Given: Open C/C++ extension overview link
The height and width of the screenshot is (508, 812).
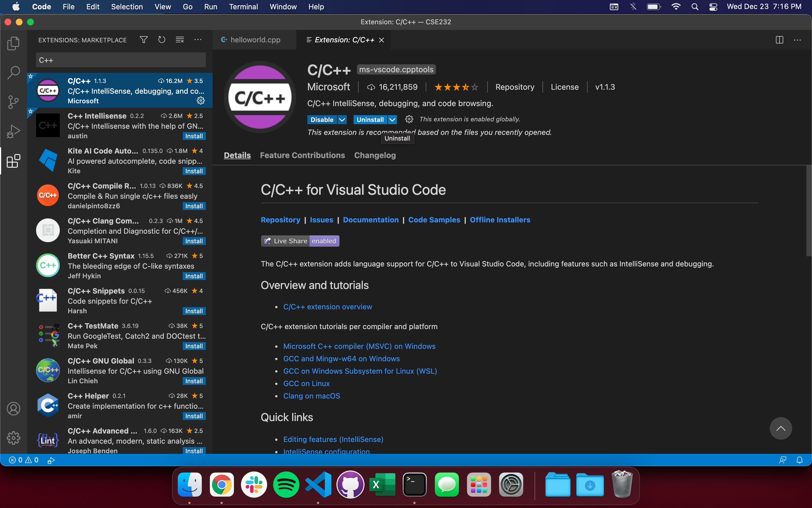Looking at the screenshot, I should [328, 307].
